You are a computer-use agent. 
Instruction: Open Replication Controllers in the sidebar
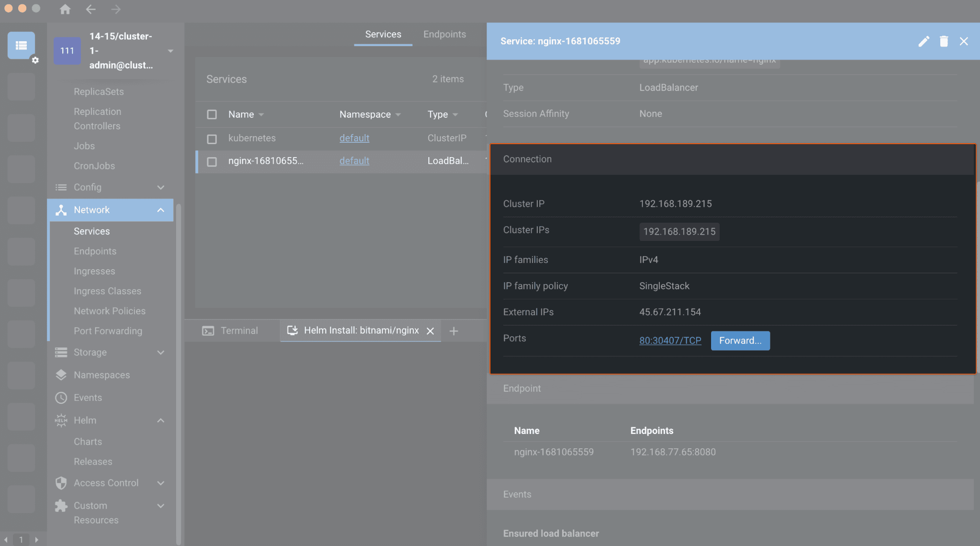(x=97, y=119)
